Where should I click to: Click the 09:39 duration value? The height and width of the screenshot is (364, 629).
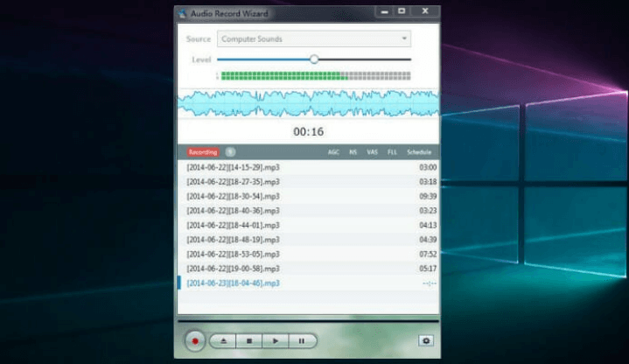click(x=428, y=196)
